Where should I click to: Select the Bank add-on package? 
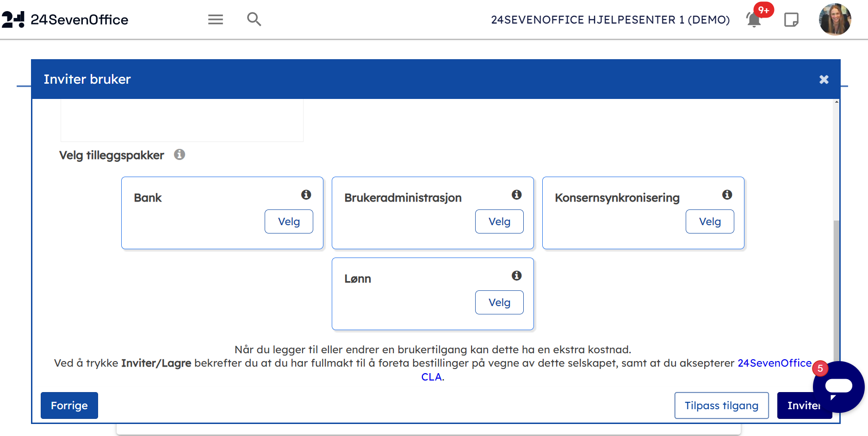point(289,221)
